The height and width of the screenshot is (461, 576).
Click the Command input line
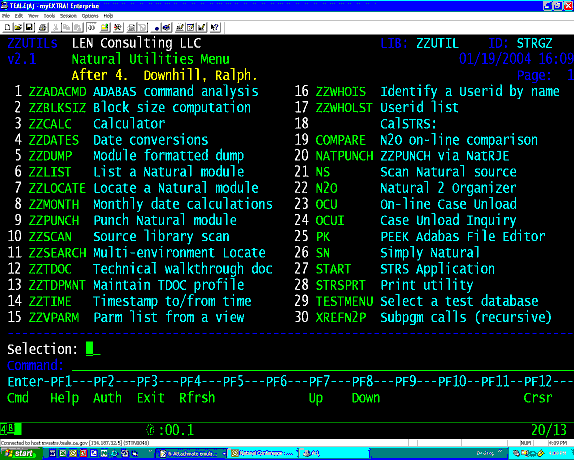click(x=323, y=365)
